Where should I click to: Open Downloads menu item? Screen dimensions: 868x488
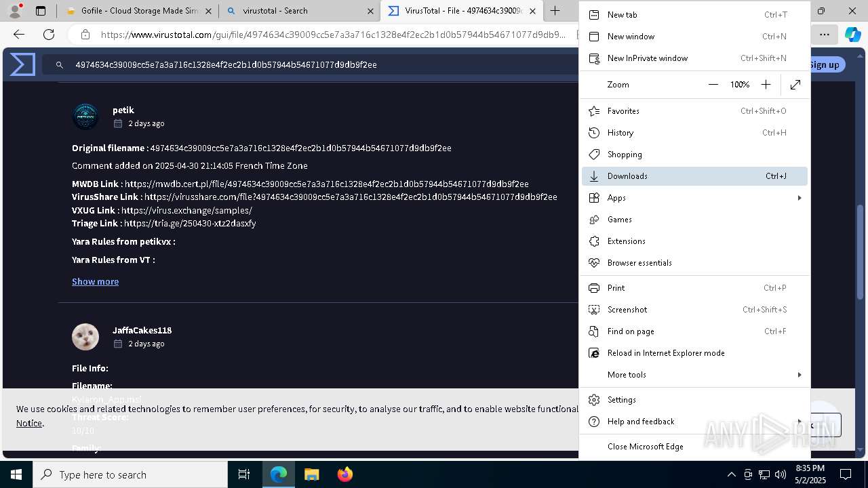694,176
